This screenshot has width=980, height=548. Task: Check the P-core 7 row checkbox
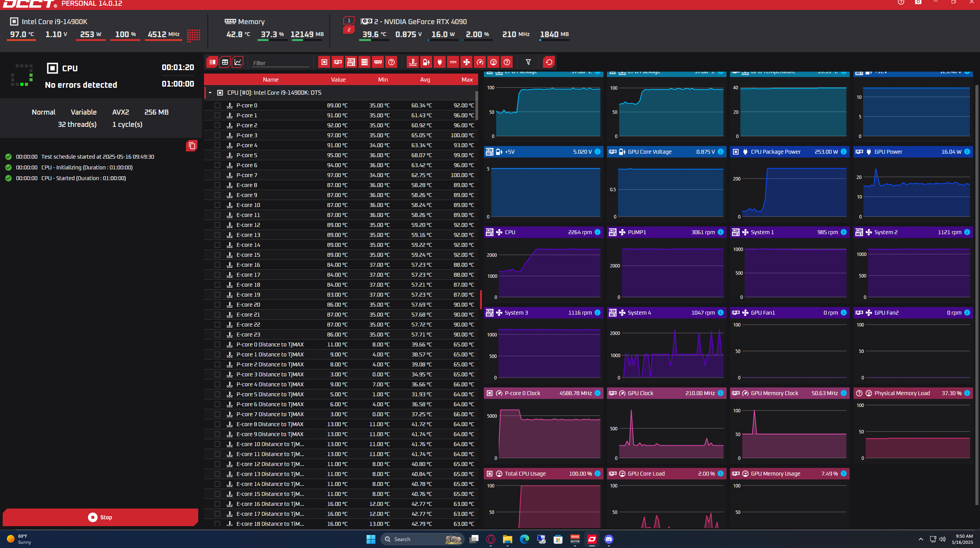click(217, 175)
